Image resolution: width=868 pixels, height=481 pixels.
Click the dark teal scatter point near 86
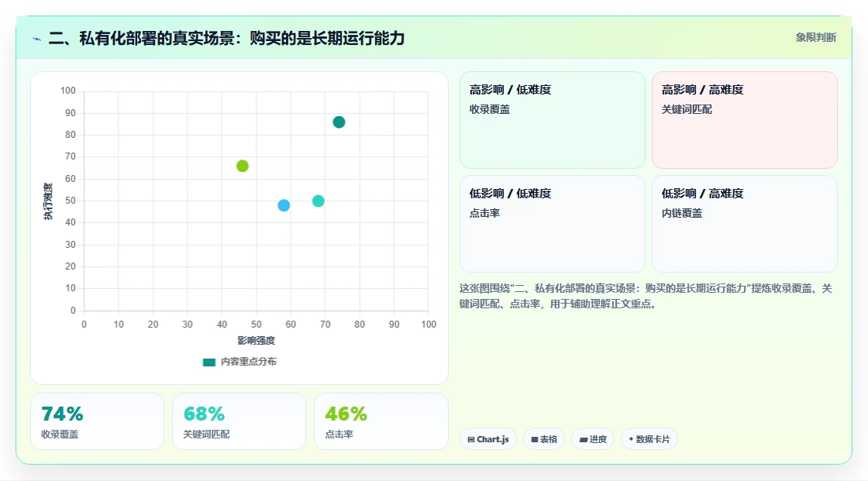(339, 122)
